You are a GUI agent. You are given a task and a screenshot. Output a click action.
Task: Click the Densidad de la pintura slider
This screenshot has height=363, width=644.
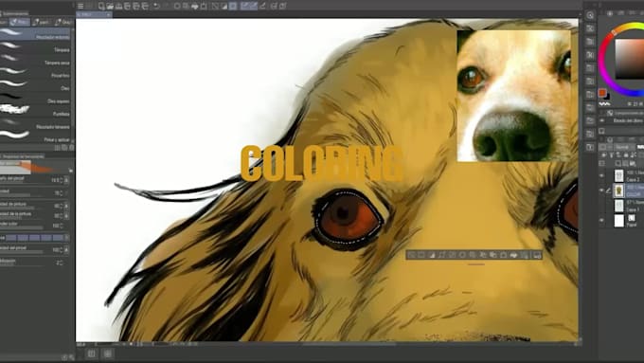23,217
